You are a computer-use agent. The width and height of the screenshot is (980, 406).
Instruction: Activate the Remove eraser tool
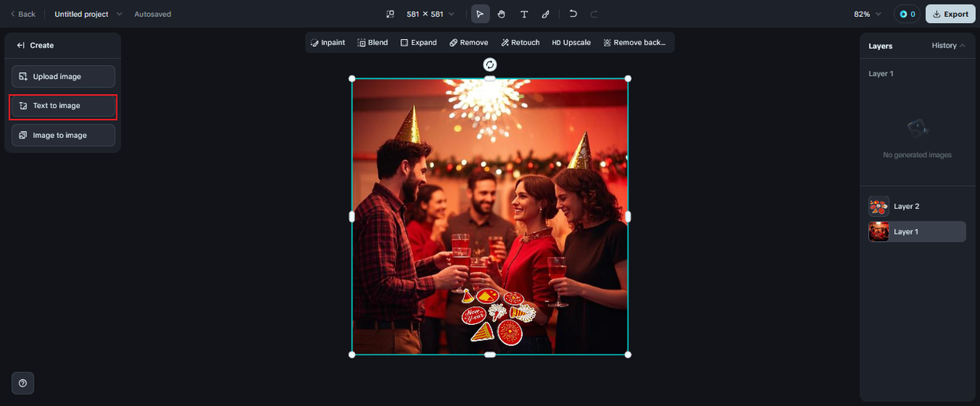(x=469, y=43)
